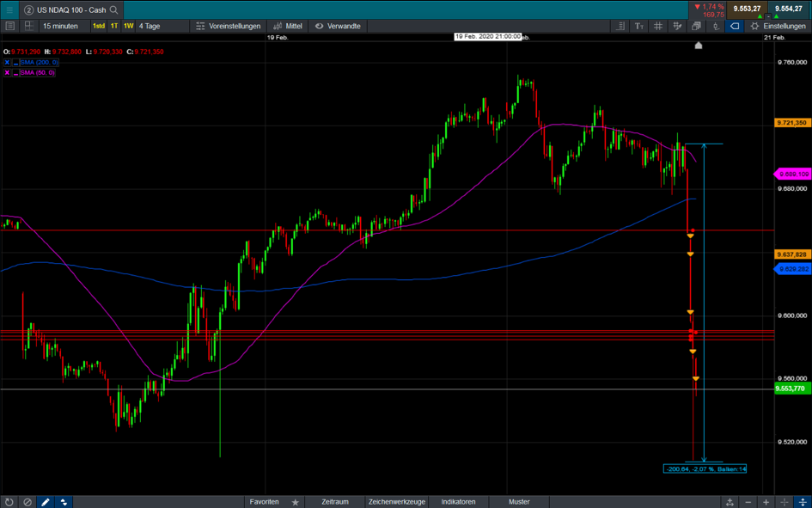Open the Verwandte related instruments menu

pyautogui.click(x=339, y=26)
